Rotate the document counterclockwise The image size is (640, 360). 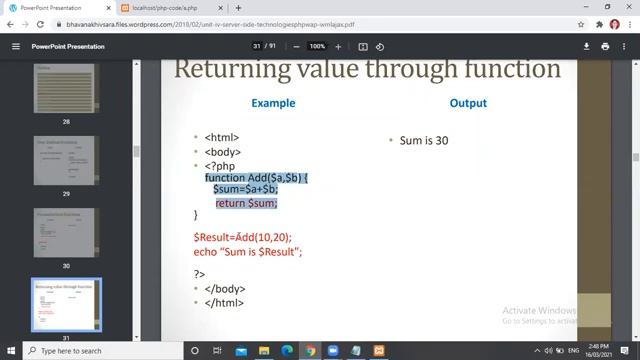pos(380,47)
